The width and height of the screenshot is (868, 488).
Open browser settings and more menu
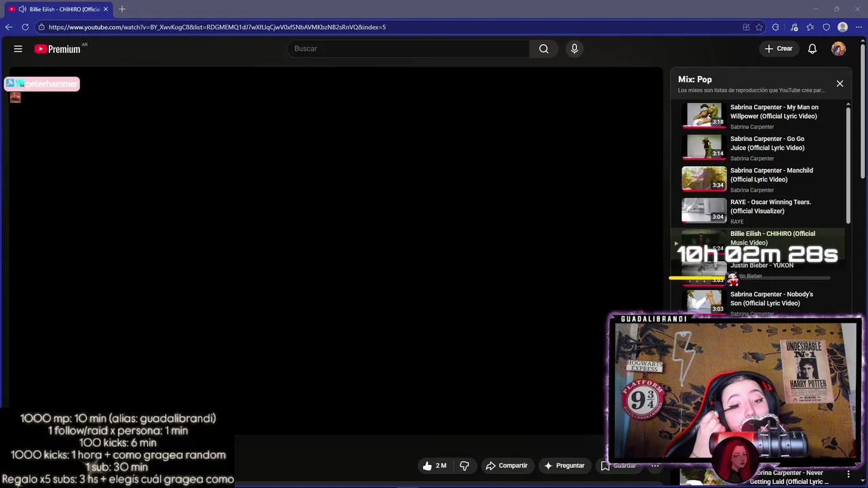click(859, 27)
